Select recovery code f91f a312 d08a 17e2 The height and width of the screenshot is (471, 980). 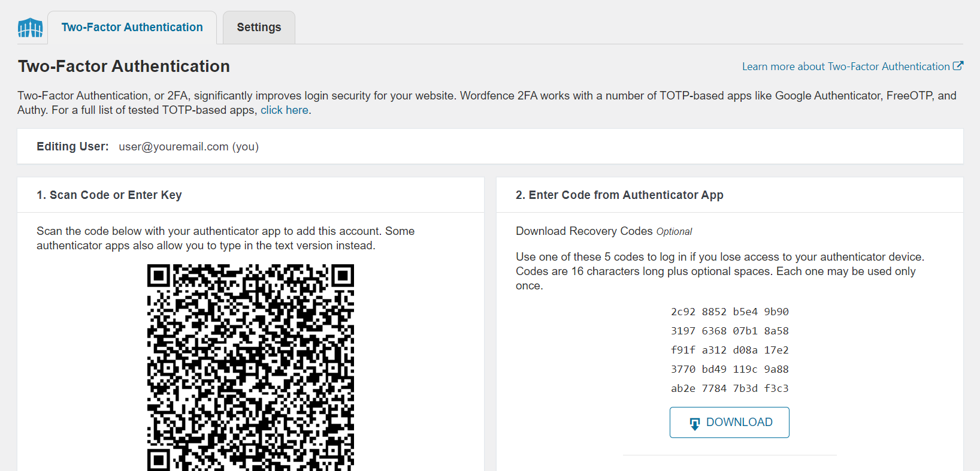tap(730, 350)
